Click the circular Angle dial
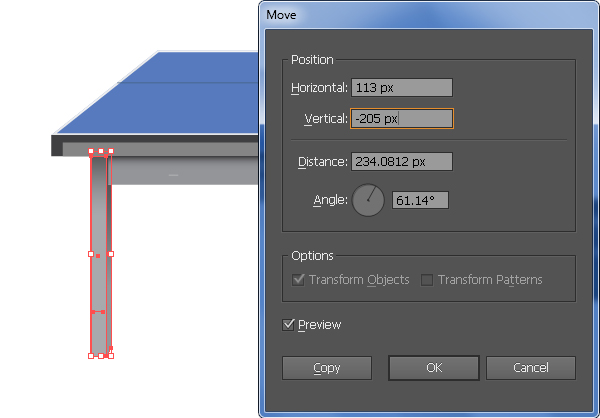Image resolution: width=600 pixels, height=418 pixels. (368, 200)
